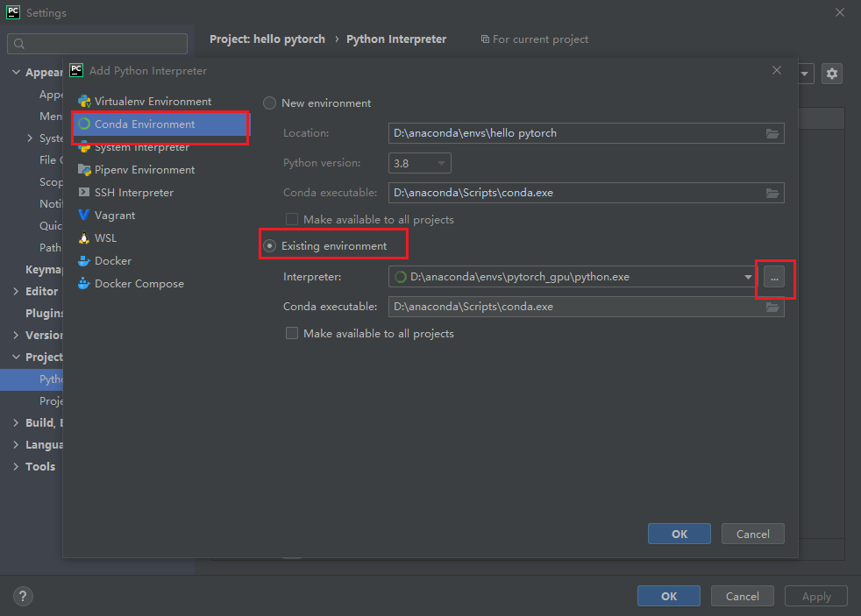Confirm interpreter selection with OK
Viewport: 861px width, 616px height.
679,534
